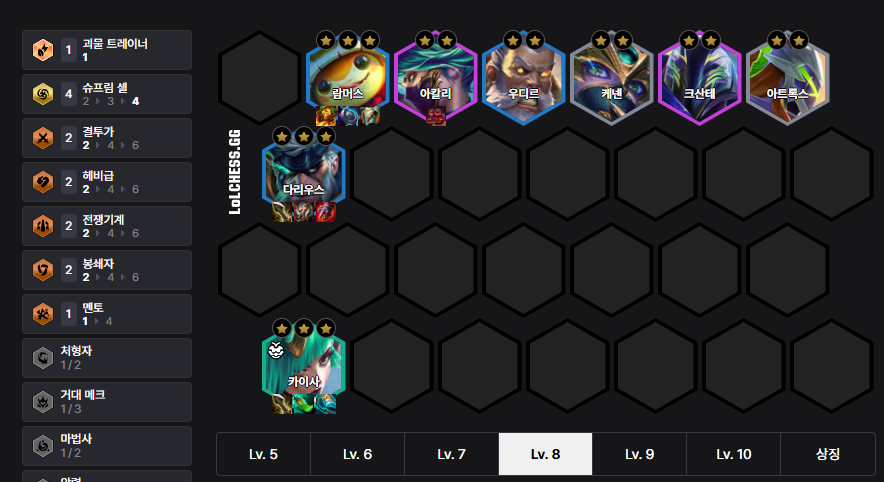Switch to the Lv. 9 tab
The height and width of the screenshot is (482, 884).
point(639,454)
